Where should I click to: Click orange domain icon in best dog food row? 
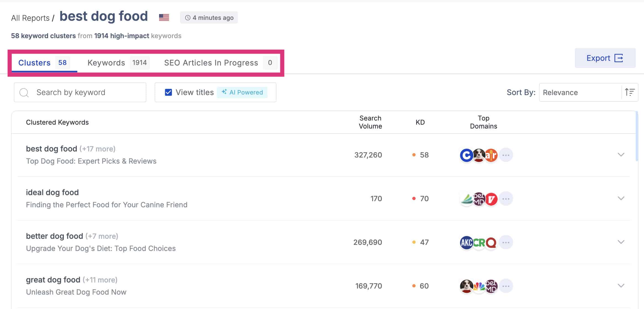point(491,155)
